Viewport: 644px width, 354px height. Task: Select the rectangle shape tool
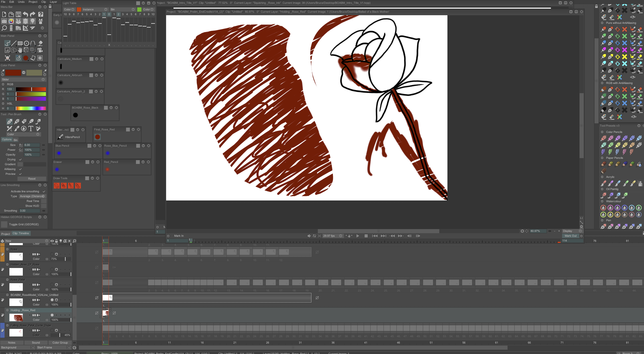tap(20, 43)
